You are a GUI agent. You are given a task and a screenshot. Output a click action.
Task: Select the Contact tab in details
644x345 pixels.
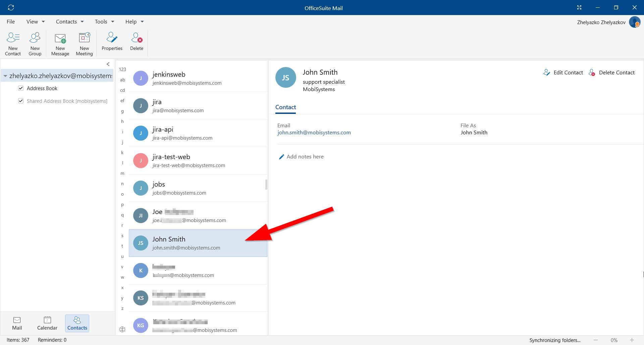tap(285, 107)
